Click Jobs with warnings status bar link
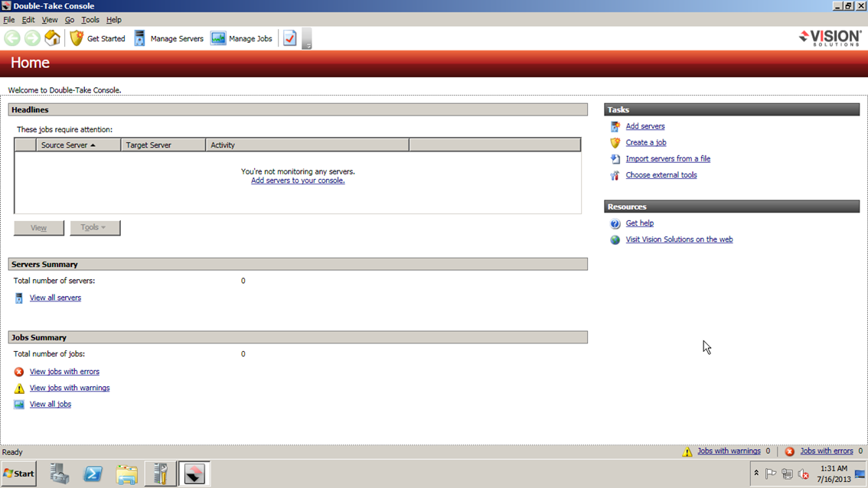Image resolution: width=868 pixels, height=488 pixels. pos(729,451)
